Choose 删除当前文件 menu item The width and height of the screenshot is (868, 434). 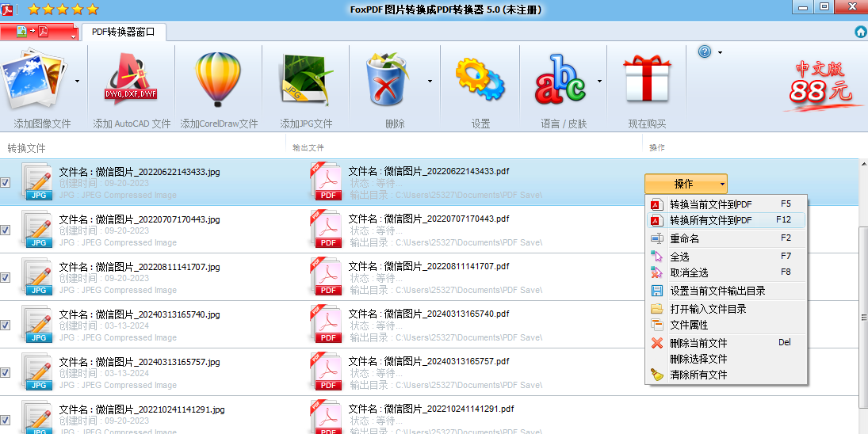tap(726, 343)
